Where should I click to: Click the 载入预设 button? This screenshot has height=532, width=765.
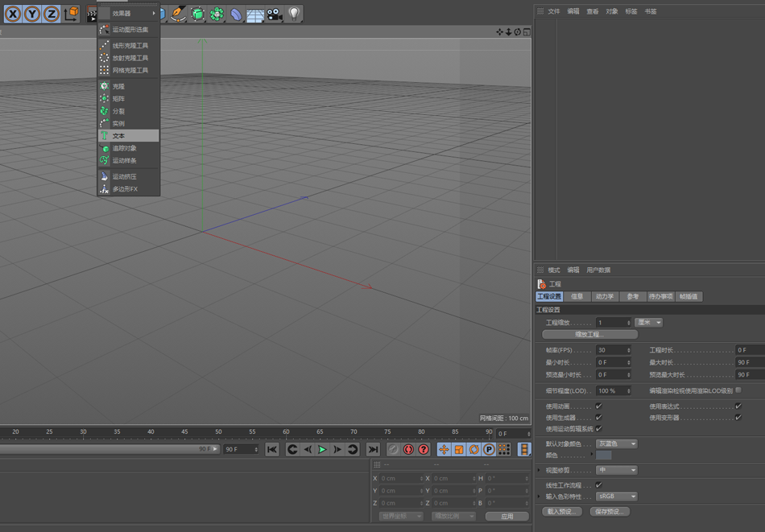point(561,512)
